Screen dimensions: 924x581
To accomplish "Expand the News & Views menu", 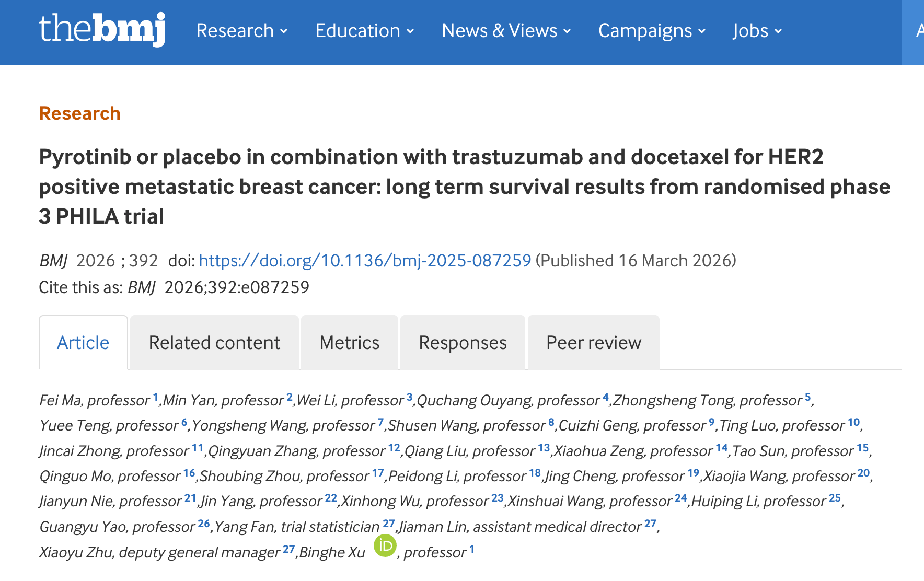I will click(506, 31).
